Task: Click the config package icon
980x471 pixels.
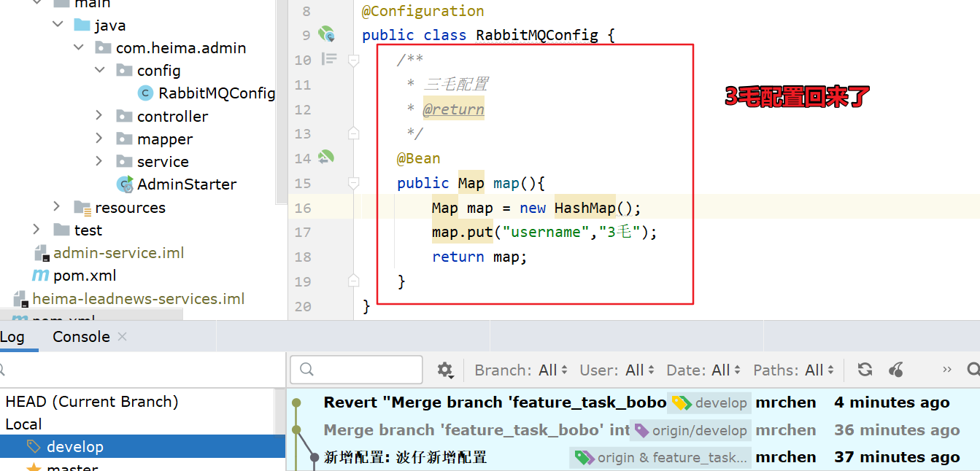Action: 125,71
